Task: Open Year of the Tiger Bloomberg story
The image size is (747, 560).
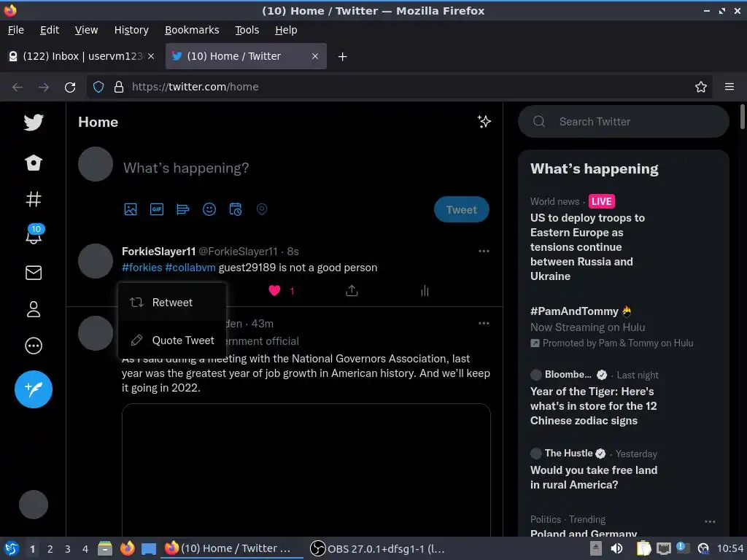Action: click(594, 405)
